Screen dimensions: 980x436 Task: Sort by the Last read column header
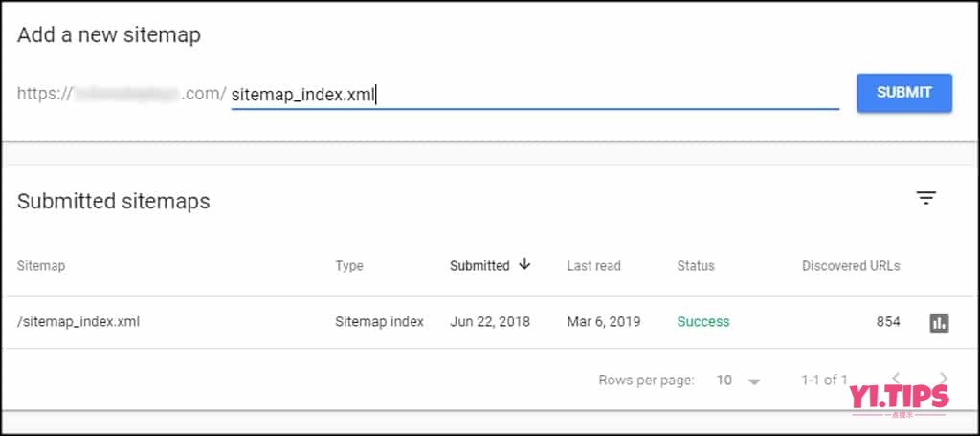pyautogui.click(x=593, y=266)
